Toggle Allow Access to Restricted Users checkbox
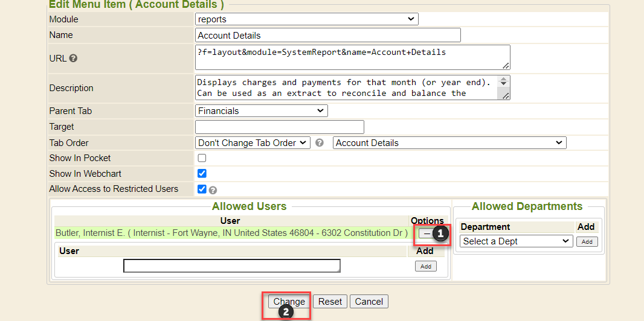This screenshot has width=644, height=321. click(202, 189)
